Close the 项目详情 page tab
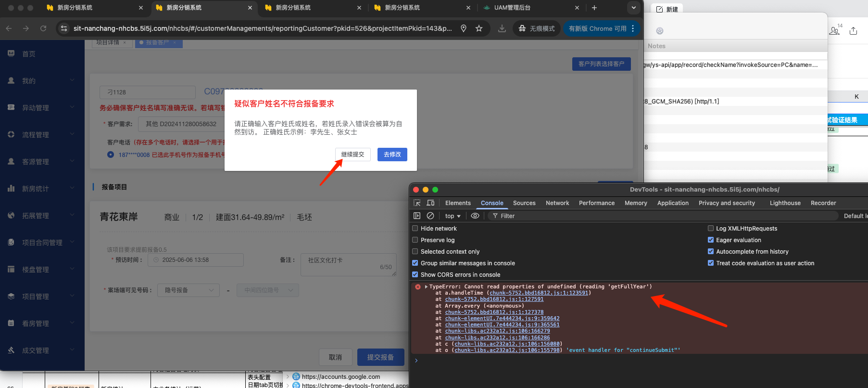 125,42
